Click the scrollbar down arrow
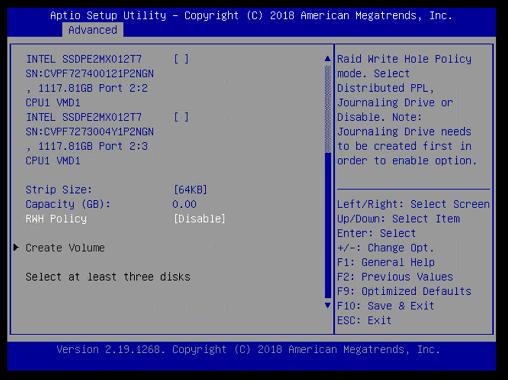 click(x=328, y=305)
